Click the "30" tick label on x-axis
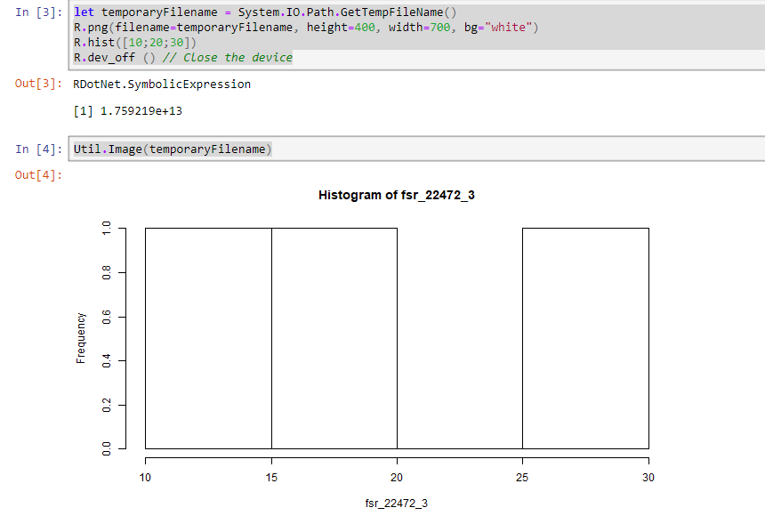This screenshot has height=532, width=765. click(x=648, y=477)
